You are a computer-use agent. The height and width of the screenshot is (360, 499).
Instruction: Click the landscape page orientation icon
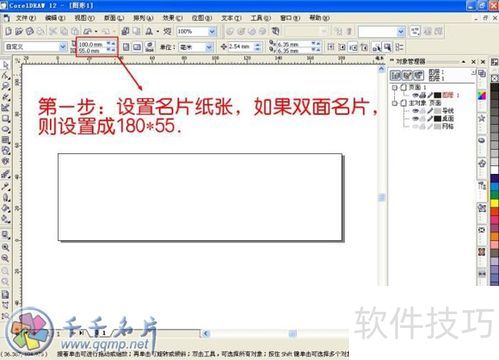(x=137, y=47)
